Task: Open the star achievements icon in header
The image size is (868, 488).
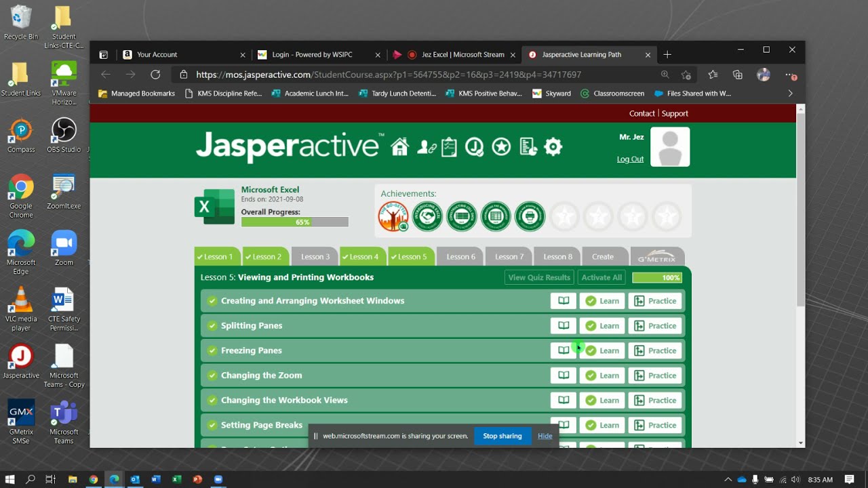Action: (x=501, y=147)
